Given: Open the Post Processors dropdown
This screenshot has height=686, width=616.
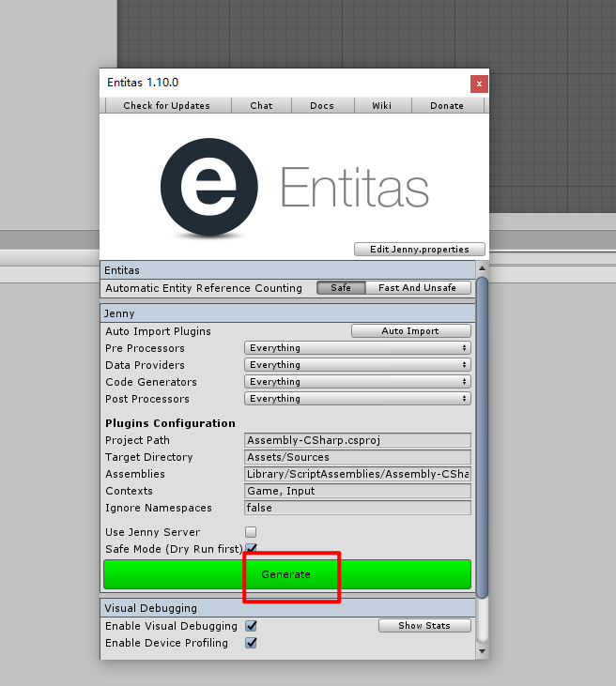Looking at the screenshot, I should coord(357,399).
